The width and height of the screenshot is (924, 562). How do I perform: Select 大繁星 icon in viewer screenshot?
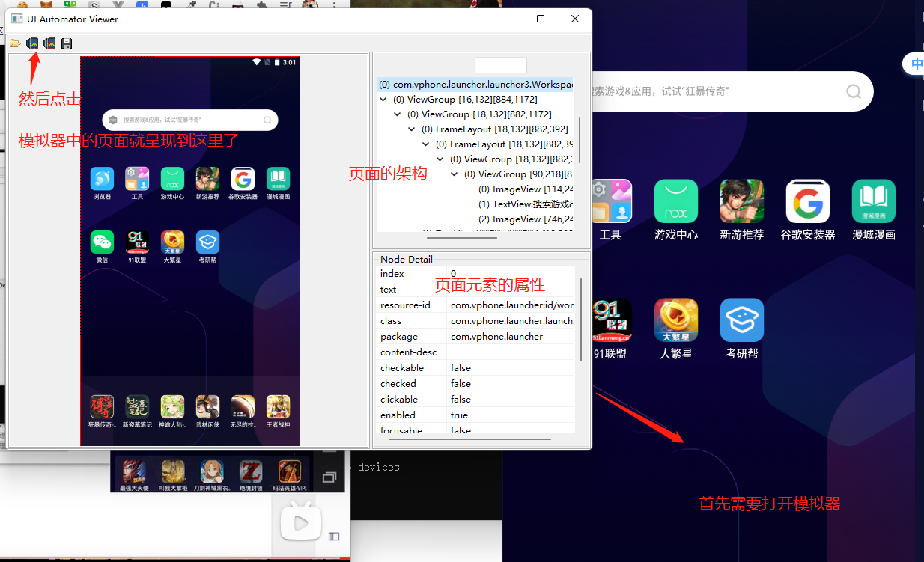pyautogui.click(x=172, y=242)
